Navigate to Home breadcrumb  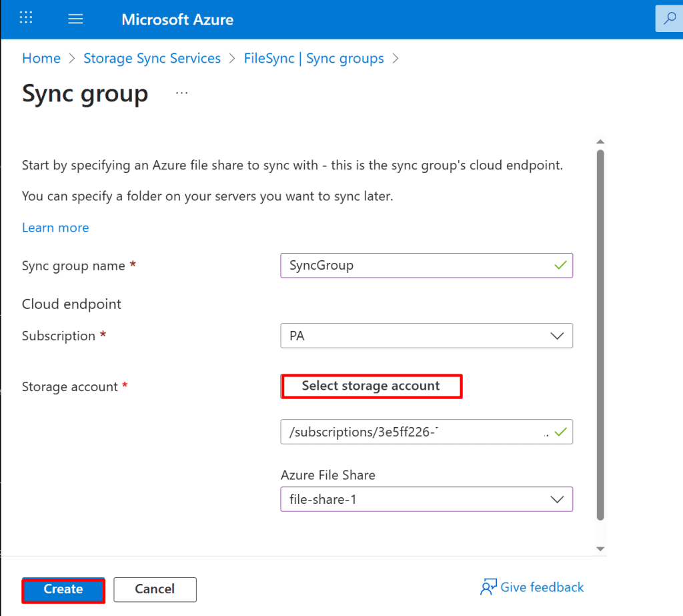coord(41,59)
